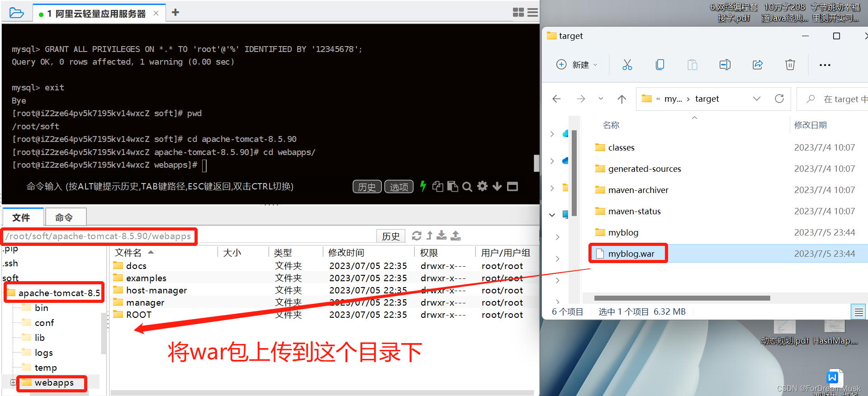
Task: Open the connection manager folder icon in FinalShell
Action: 16,13
